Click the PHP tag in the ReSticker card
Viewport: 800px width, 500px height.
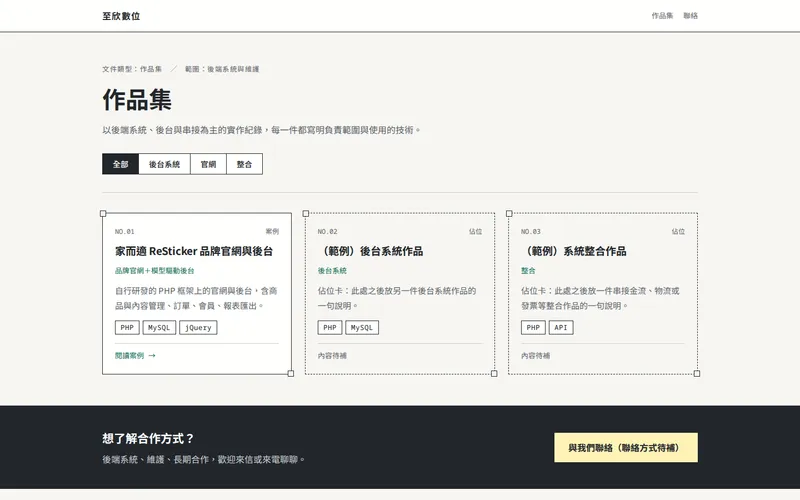point(127,328)
